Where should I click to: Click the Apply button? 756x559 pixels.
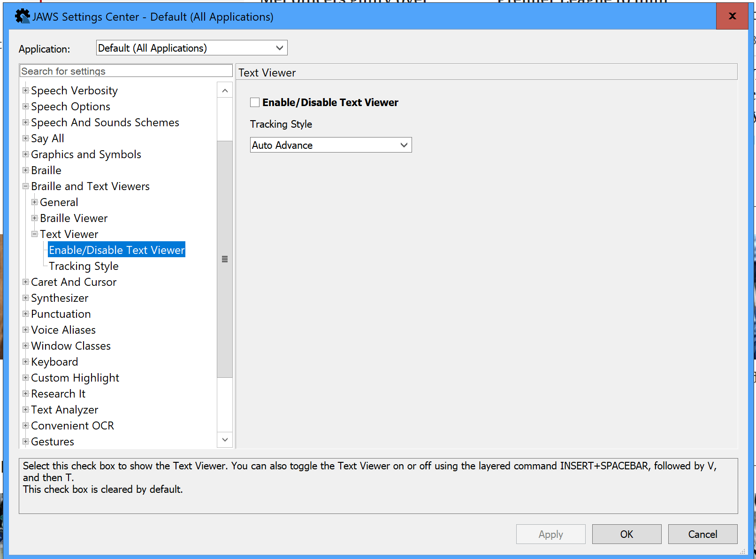[x=550, y=534]
